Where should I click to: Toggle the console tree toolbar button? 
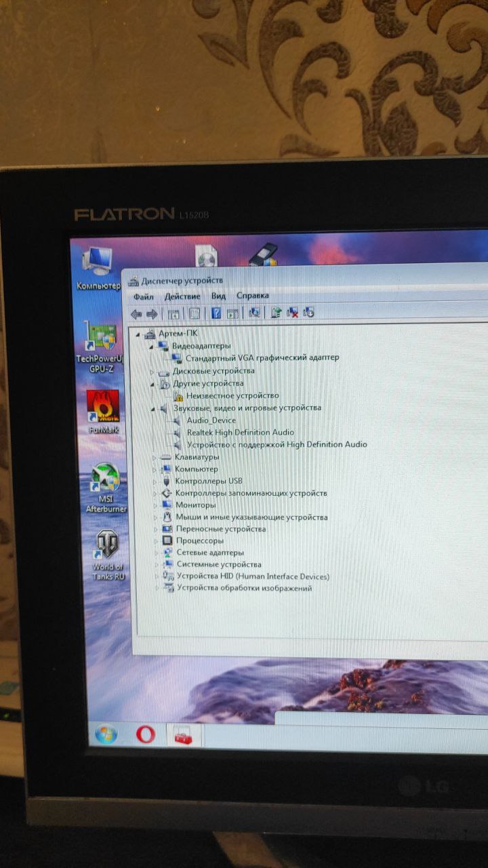[x=174, y=313]
